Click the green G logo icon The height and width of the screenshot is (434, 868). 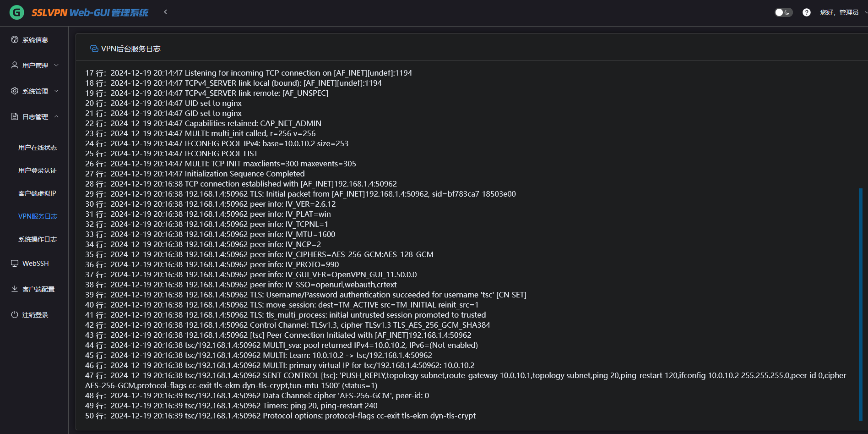click(x=17, y=12)
